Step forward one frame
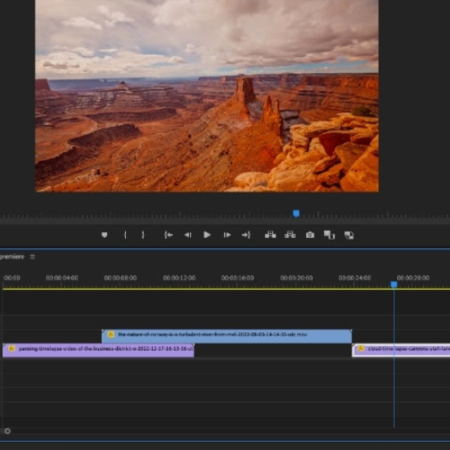Screen dimensions: 450x450 click(x=227, y=235)
